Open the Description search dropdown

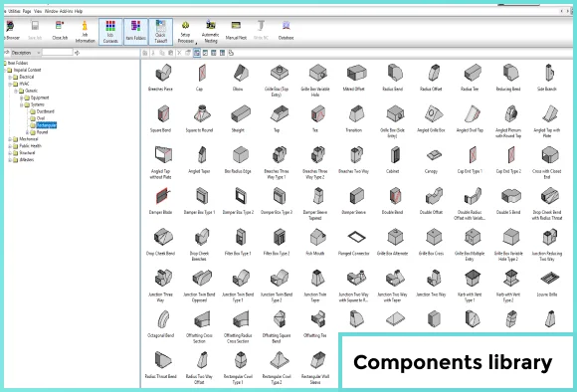[x=26, y=53]
